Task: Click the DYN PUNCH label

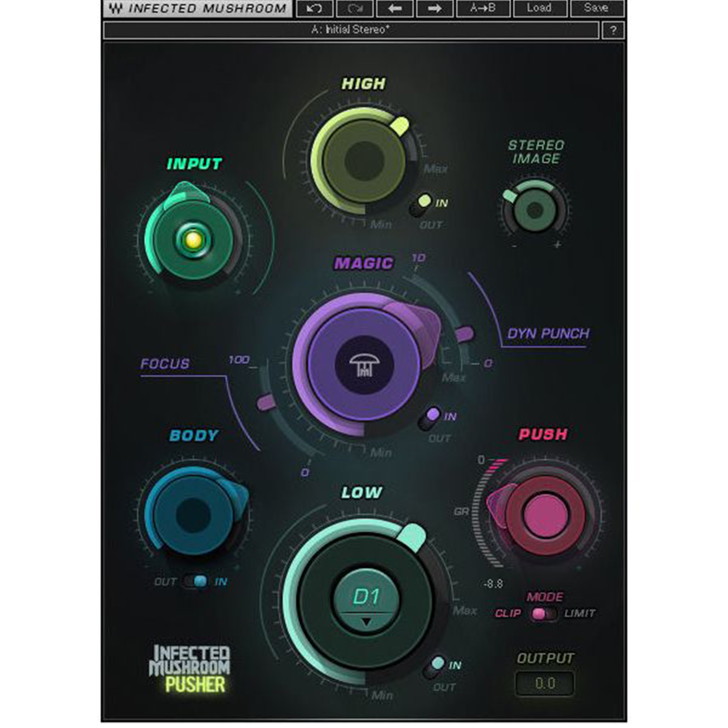Action: click(548, 334)
